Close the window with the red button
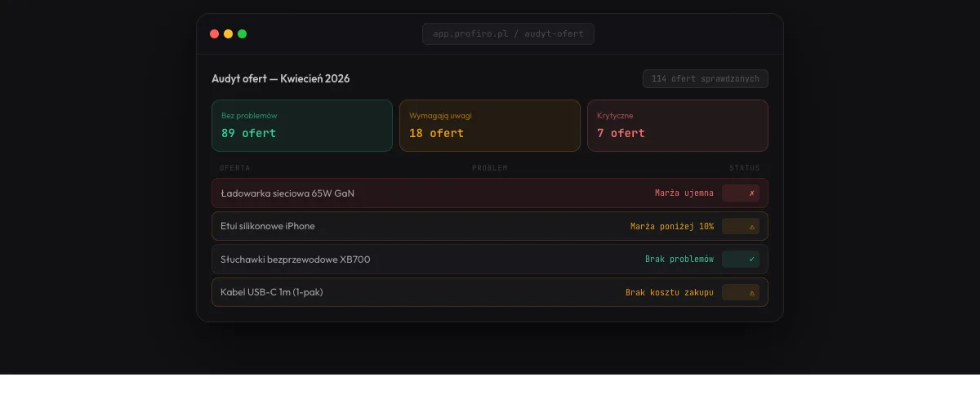980x408 pixels. coord(215,33)
